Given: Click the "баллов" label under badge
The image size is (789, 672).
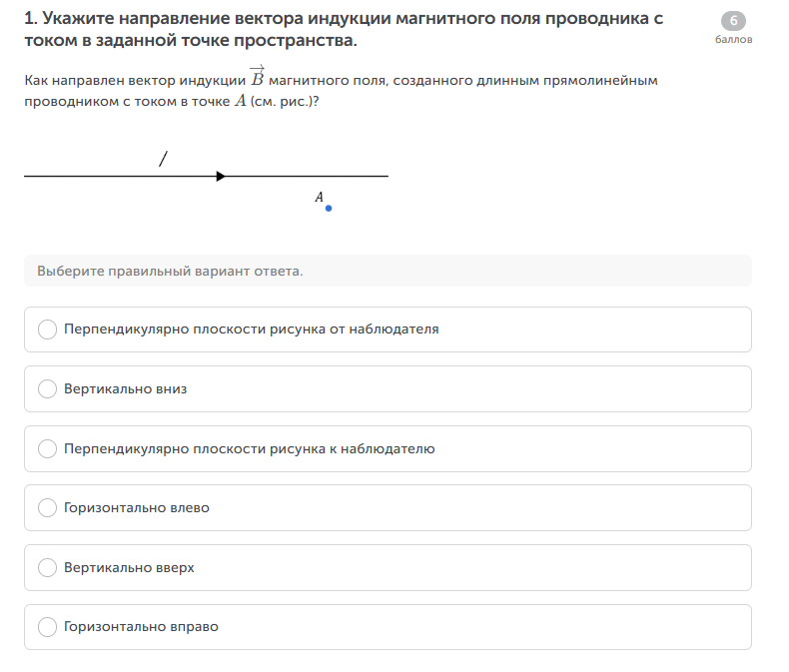Looking at the screenshot, I should click(734, 40).
